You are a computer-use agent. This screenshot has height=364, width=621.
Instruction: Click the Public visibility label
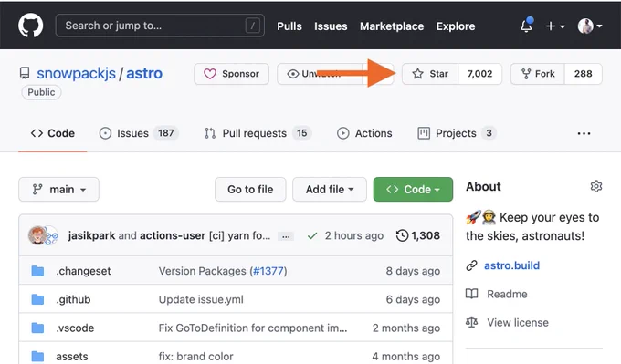pos(41,92)
